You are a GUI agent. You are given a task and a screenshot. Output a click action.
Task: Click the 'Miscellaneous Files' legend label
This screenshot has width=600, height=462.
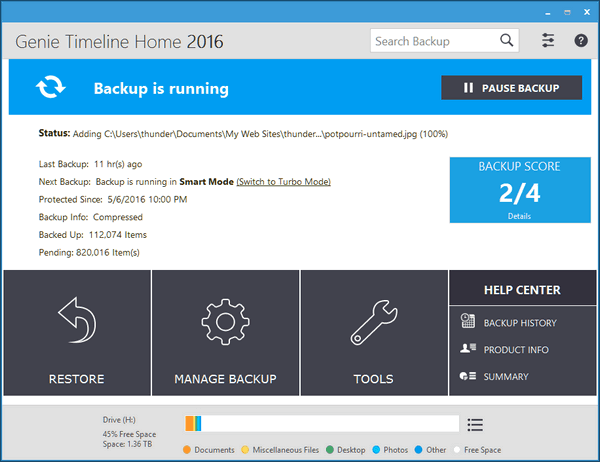point(285,450)
